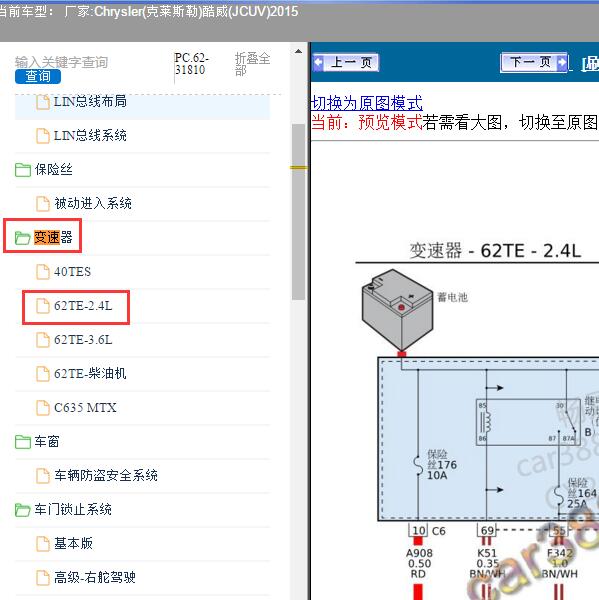This screenshot has height=600, width=599.
Task: Click page icon beside LIN总线布局
Action: click(43, 102)
